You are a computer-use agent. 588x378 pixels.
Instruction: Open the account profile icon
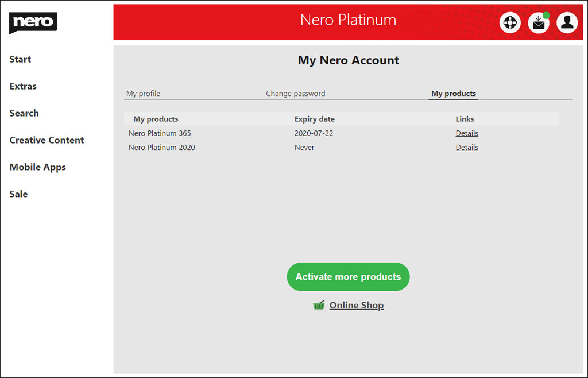(x=567, y=22)
